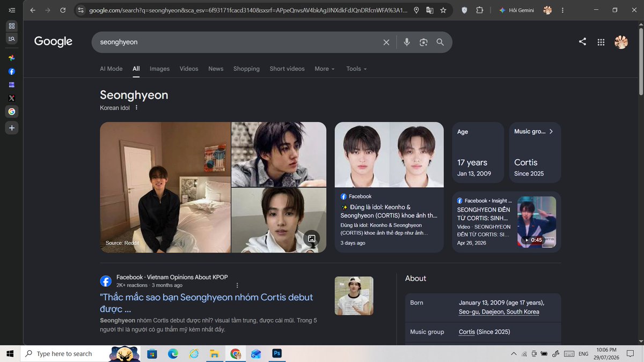Switch to the Google Photos sidebar tab

[12, 58]
